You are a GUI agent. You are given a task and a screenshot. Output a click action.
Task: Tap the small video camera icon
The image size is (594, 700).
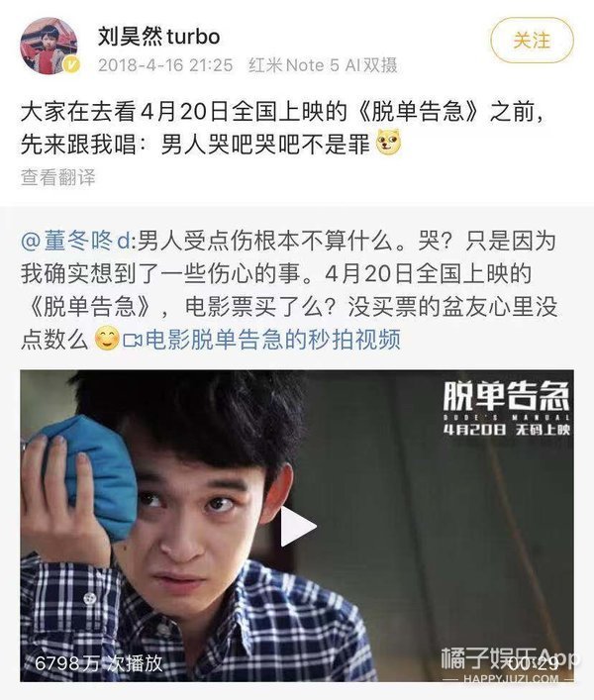click(133, 341)
